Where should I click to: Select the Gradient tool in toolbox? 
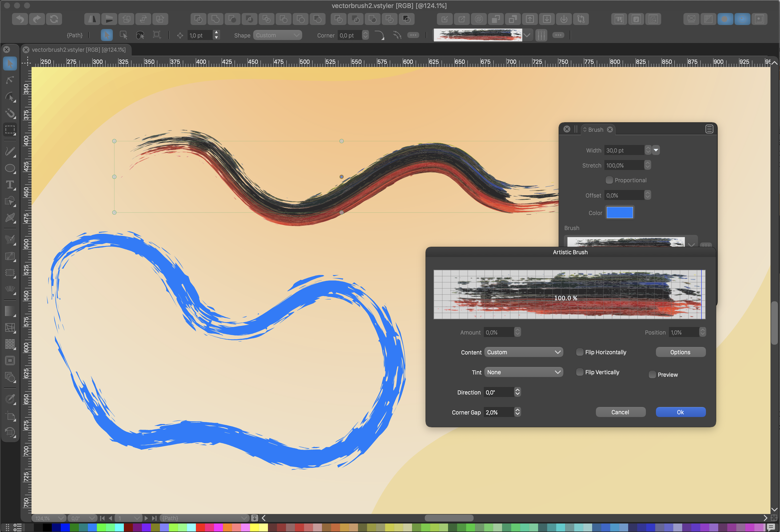tap(10, 311)
